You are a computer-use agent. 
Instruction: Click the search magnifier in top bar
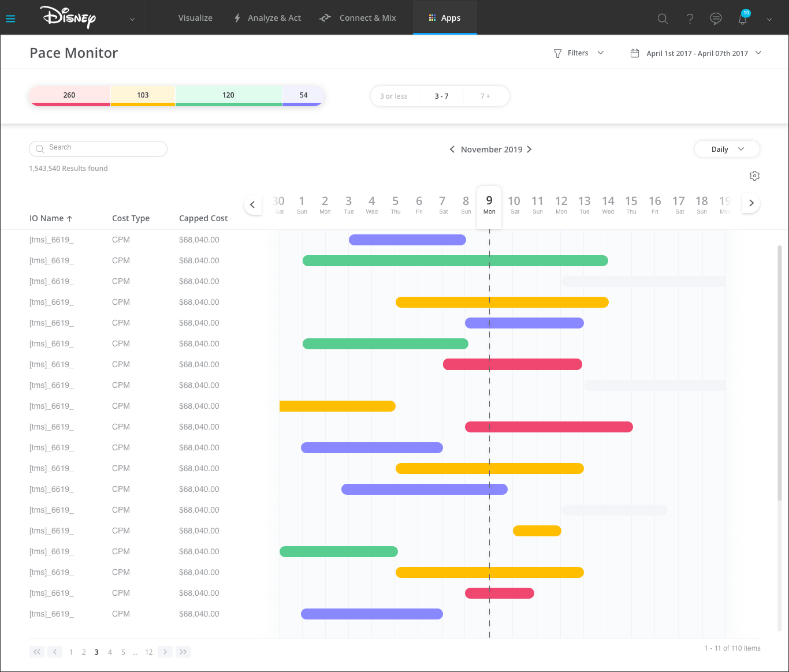point(663,18)
